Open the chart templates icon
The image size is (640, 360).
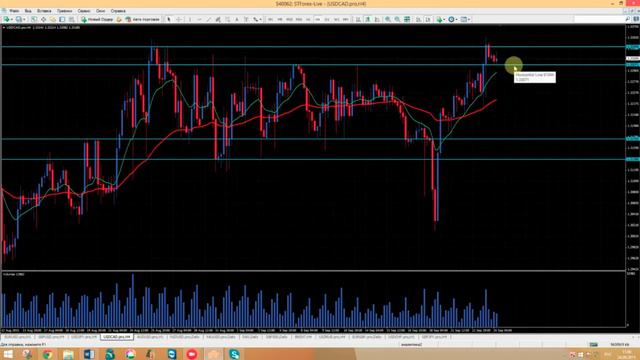coord(464,19)
